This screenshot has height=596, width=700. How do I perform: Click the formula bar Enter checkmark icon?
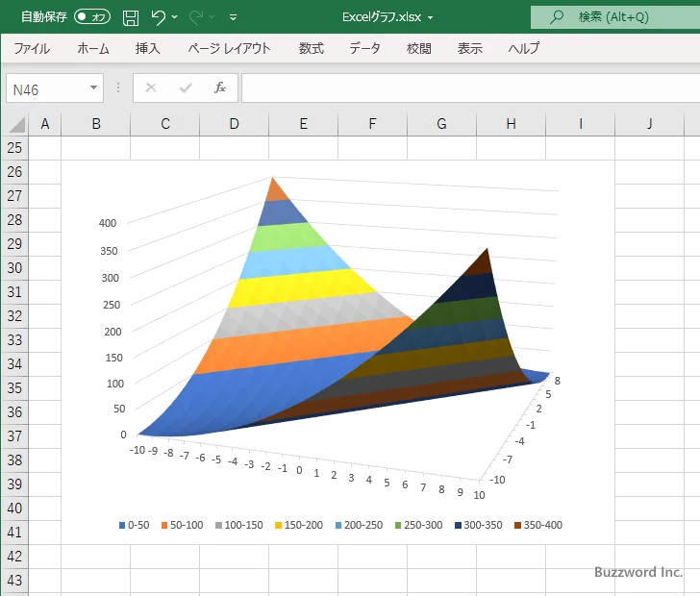click(186, 87)
